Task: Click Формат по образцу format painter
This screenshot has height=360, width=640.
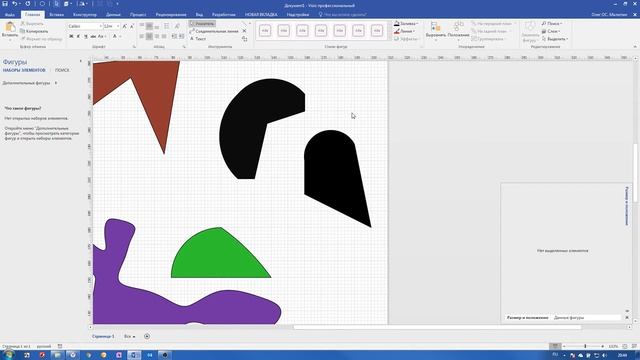Action: 41,39
